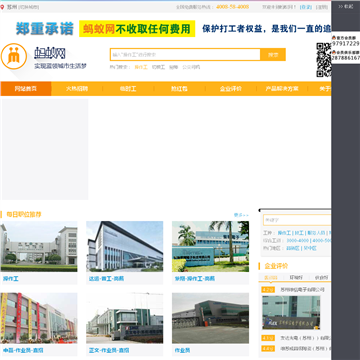Click the 注册 link in top bar
Image resolution: width=360 pixels, height=360 pixels.
[321, 7]
